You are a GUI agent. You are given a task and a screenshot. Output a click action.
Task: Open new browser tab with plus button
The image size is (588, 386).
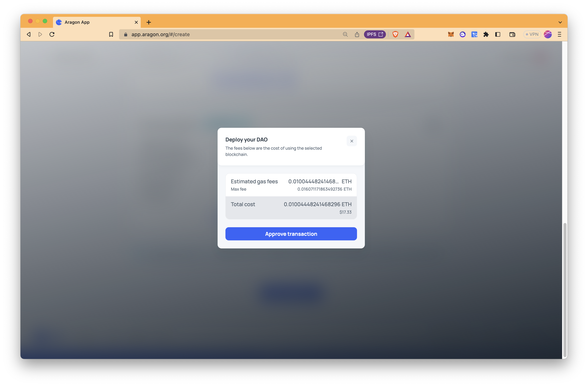[149, 22]
